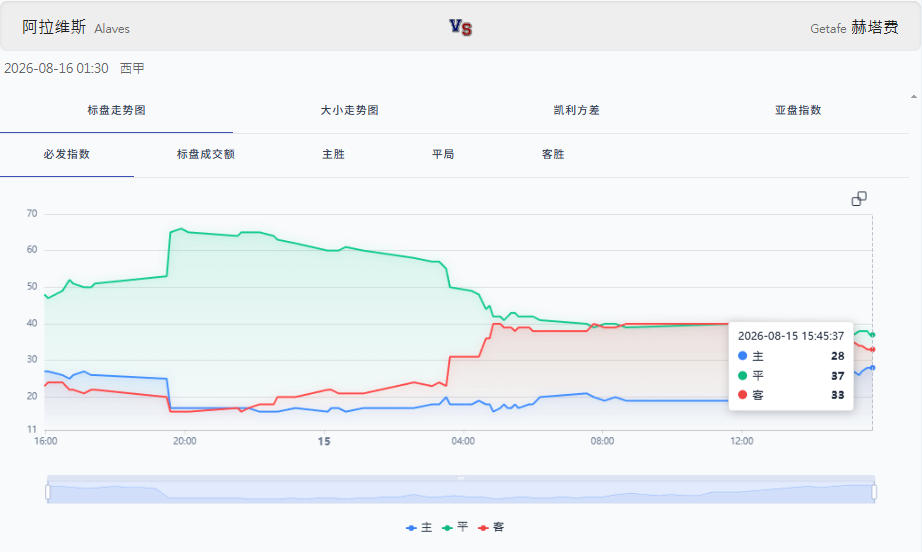Switch to the 大小走势图 tab

click(349, 111)
